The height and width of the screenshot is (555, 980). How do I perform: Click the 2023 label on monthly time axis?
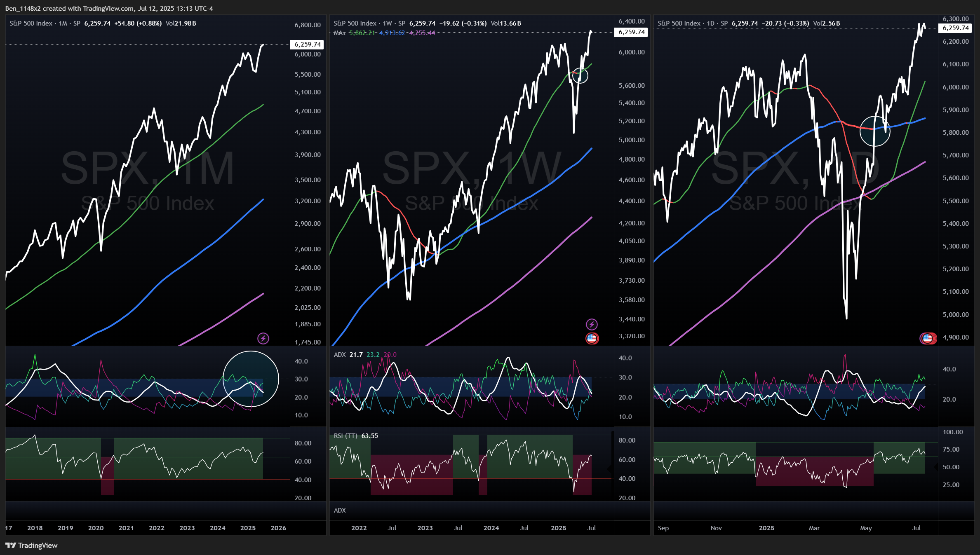[187, 528]
